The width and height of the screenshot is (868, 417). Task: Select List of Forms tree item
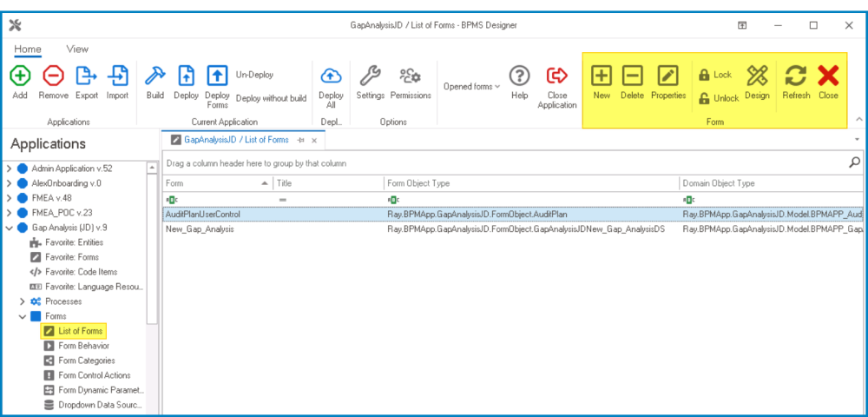click(x=80, y=331)
